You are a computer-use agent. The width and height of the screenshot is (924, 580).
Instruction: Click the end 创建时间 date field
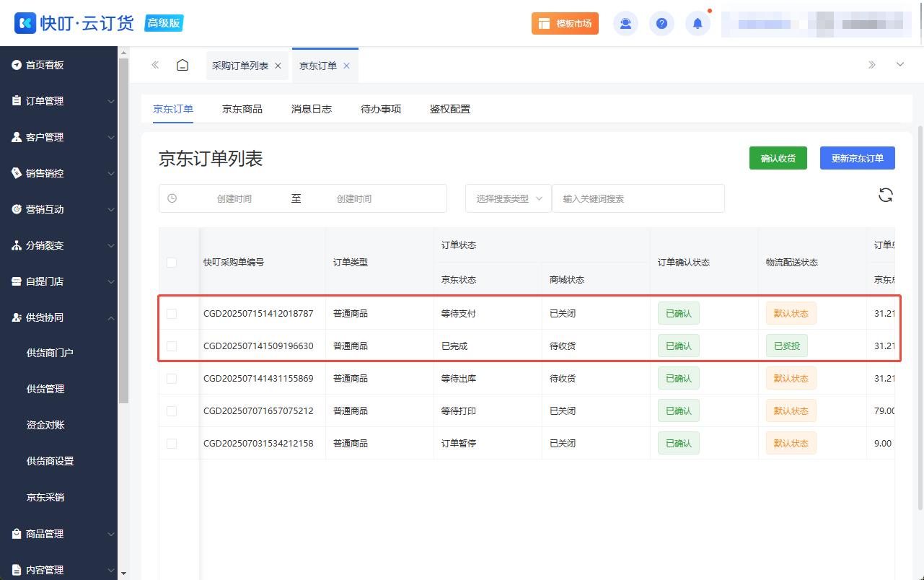coord(354,198)
